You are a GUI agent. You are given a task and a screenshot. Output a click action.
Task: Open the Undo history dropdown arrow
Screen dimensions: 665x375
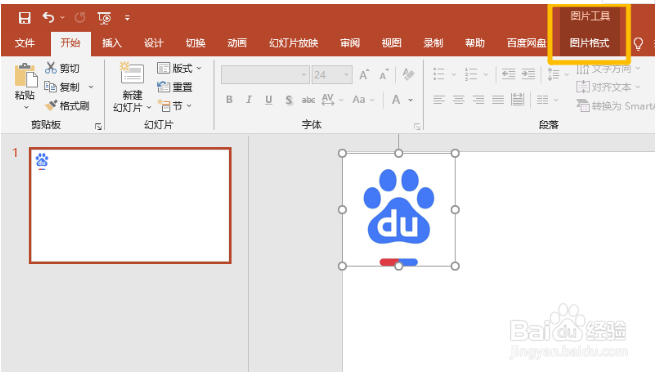click(62, 18)
